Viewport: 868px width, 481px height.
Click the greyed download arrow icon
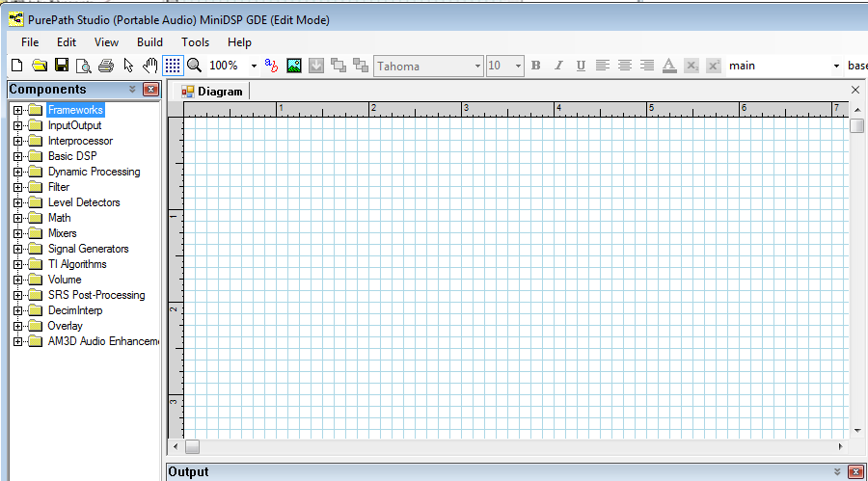click(x=316, y=66)
